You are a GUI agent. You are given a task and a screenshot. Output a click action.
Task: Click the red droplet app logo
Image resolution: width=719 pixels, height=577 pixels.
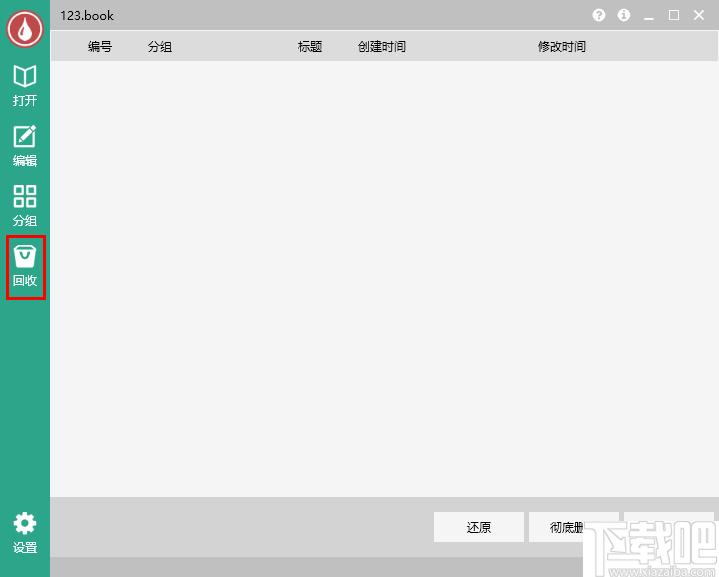[25, 28]
